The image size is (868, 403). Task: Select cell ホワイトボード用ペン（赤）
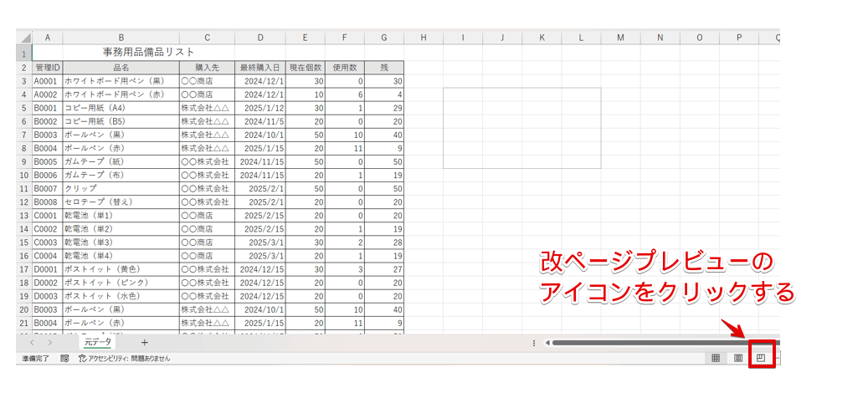(x=121, y=94)
